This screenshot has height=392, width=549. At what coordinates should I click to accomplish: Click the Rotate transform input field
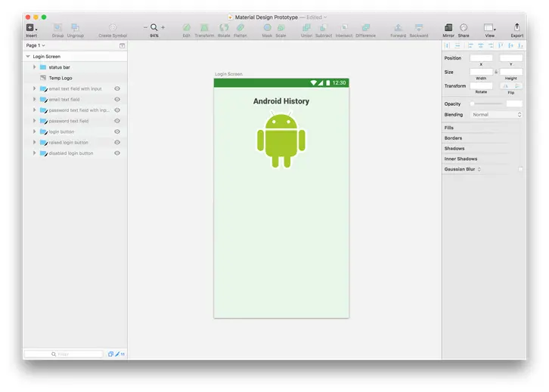point(481,85)
